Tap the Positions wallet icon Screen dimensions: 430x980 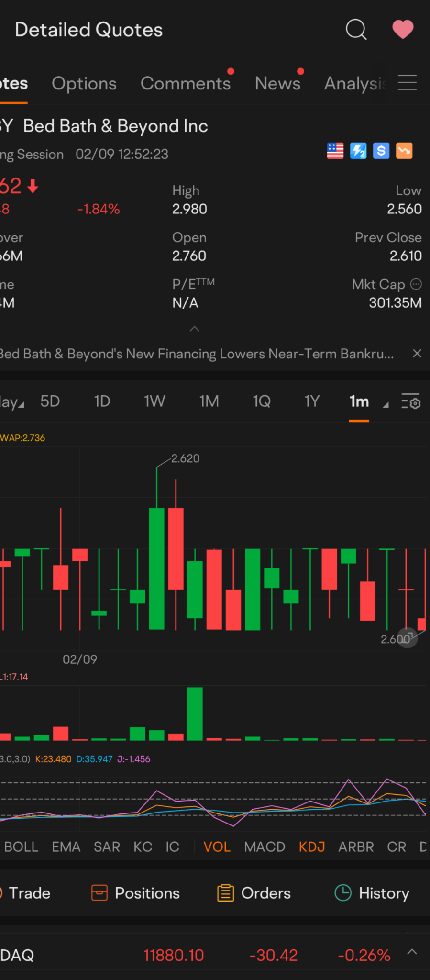(99, 893)
